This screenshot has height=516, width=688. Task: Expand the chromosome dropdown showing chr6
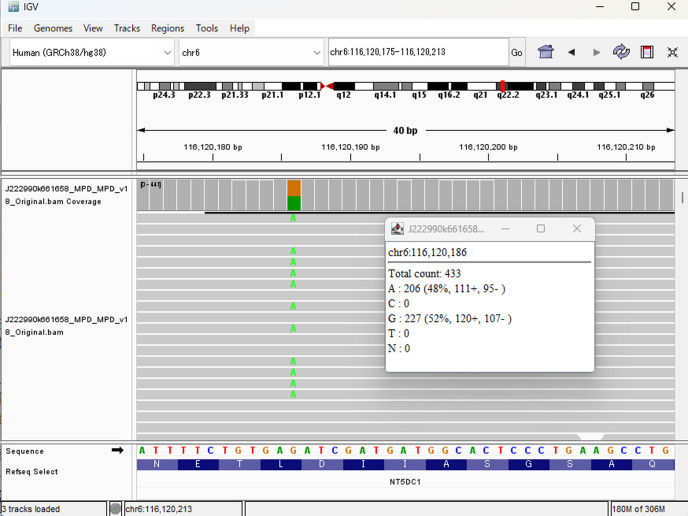point(251,52)
